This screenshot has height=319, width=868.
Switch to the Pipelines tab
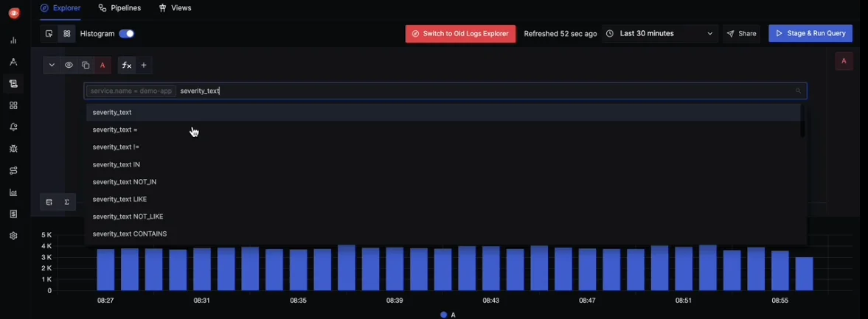click(x=119, y=8)
